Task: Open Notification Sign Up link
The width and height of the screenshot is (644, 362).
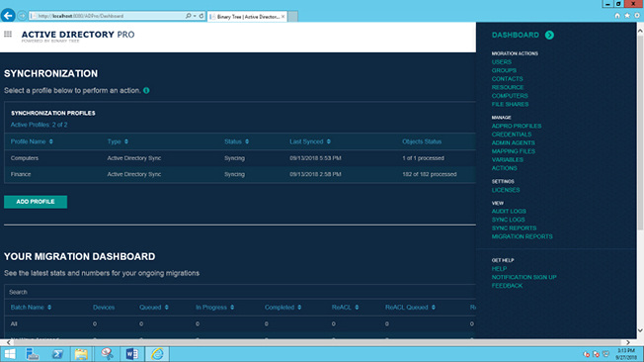Action: point(523,277)
